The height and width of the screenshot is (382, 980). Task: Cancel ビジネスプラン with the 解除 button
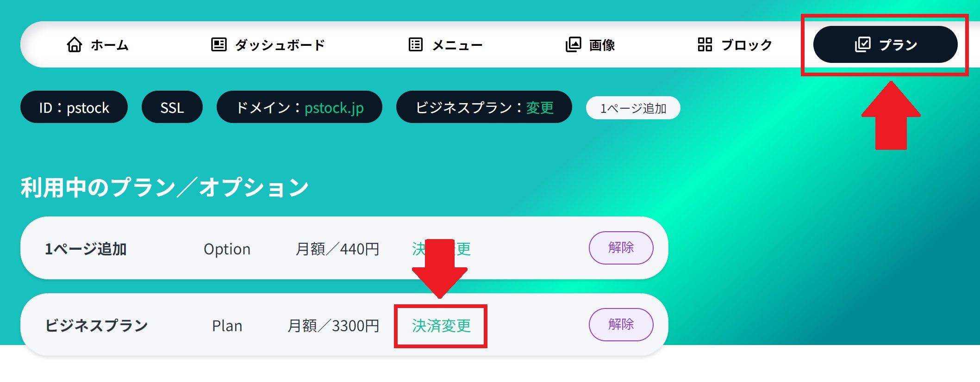click(x=621, y=325)
